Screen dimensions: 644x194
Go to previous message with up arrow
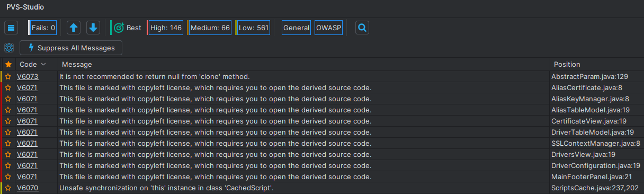pyautogui.click(x=74, y=28)
